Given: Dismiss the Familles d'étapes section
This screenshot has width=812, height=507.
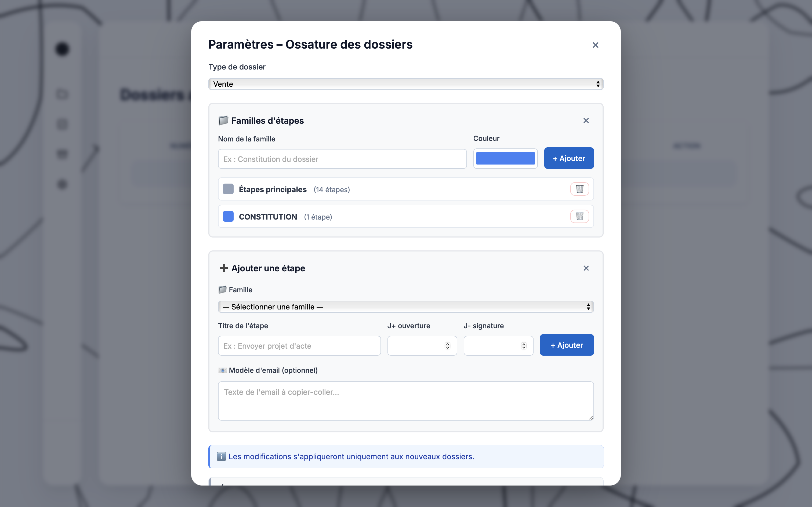Looking at the screenshot, I should (586, 121).
